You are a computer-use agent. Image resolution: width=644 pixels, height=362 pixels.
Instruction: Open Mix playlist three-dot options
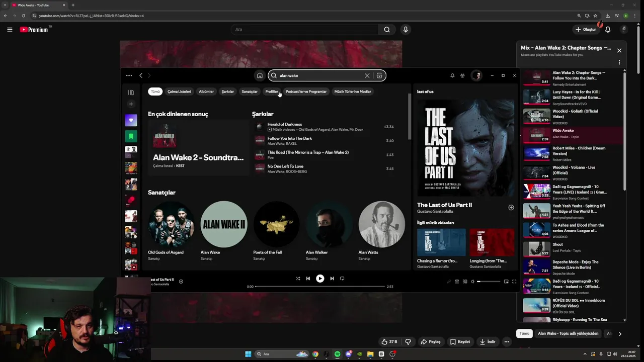pos(619,62)
